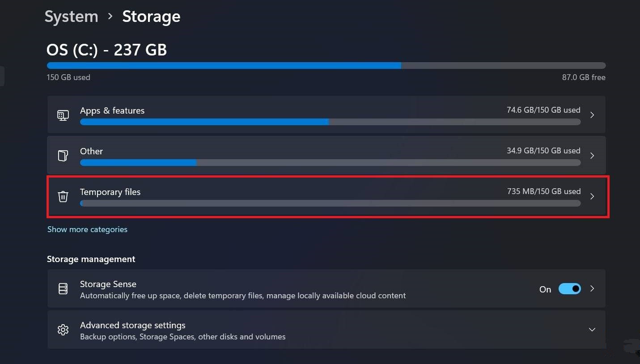Select the Other category usage bar
Image resolution: width=640 pixels, height=364 pixels.
pos(330,162)
